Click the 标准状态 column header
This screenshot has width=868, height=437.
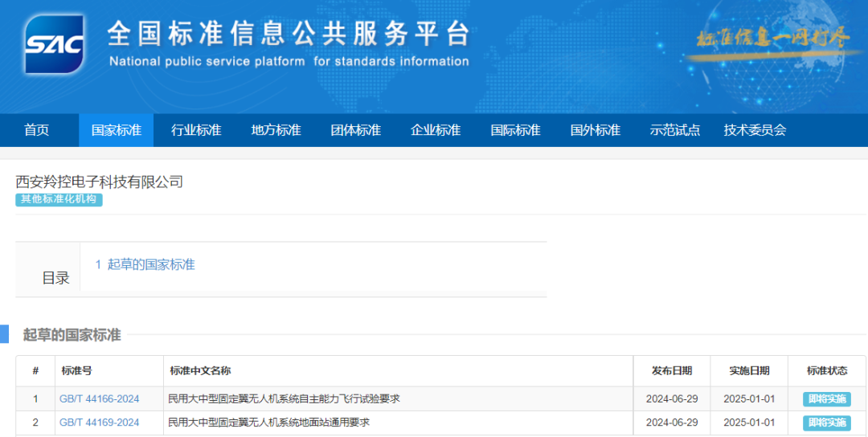pos(826,370)
